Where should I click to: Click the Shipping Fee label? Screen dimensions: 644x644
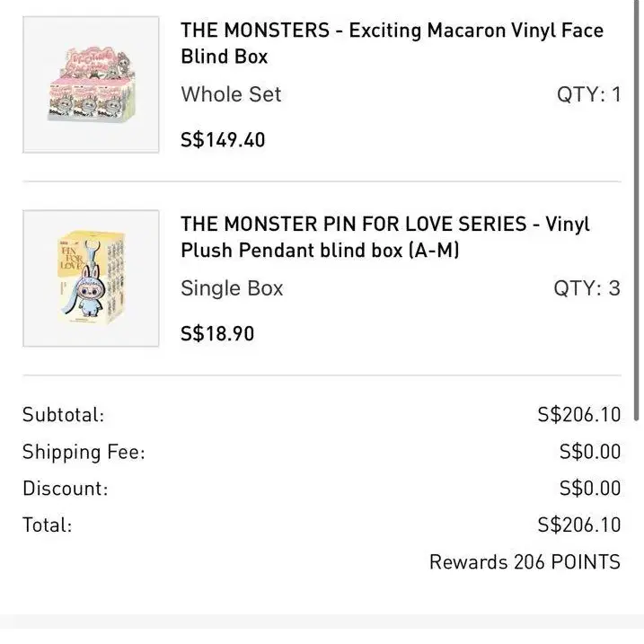84,452
